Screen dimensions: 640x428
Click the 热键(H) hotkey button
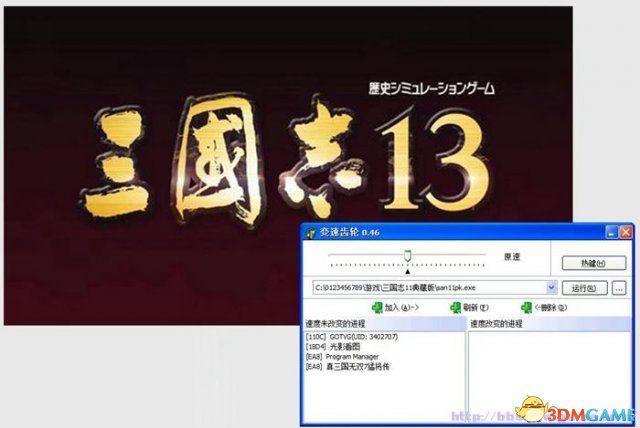point(593,264)
